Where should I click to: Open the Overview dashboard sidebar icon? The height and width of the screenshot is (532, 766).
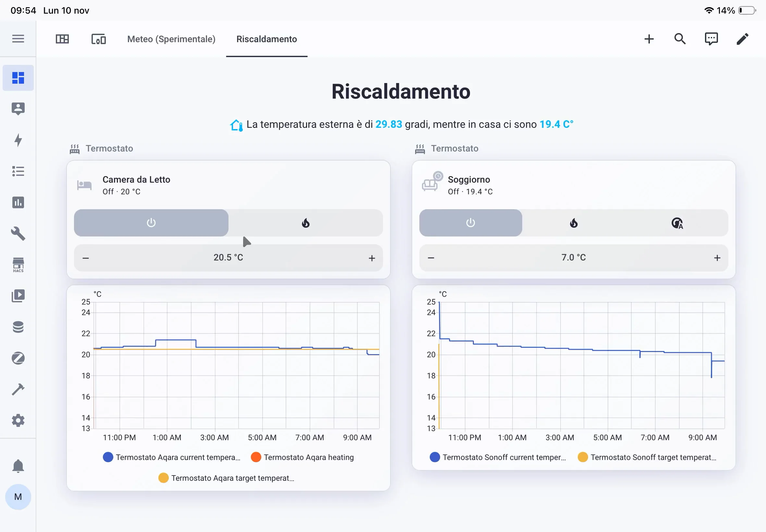(18, 78)
